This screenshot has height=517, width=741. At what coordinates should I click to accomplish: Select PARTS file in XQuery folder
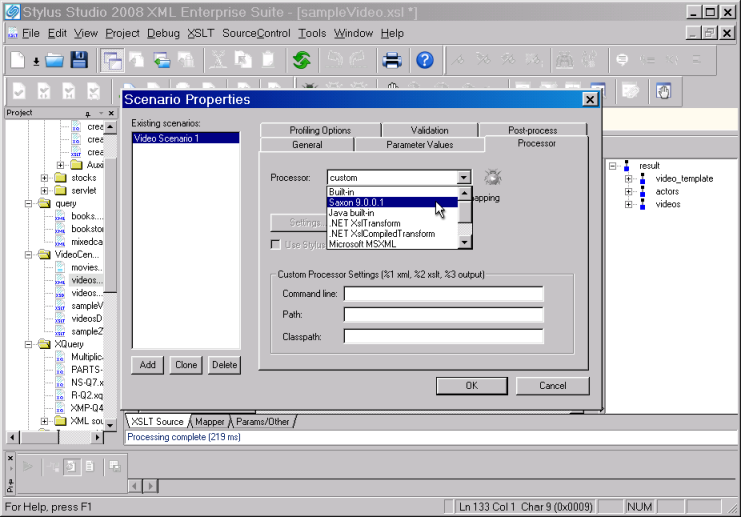[x=86, y=370]
